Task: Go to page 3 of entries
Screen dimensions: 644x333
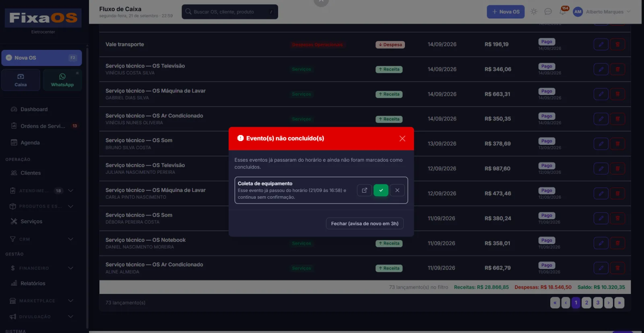Action: pos(598,303)
